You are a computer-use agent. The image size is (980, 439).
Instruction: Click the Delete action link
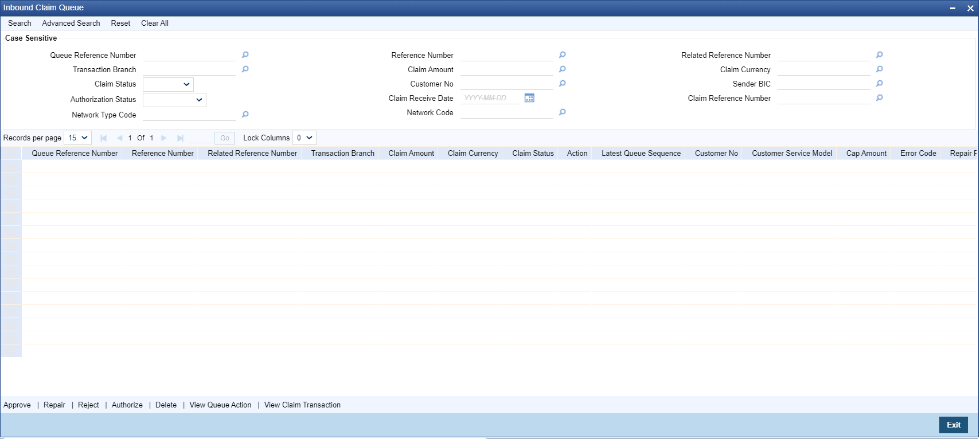166,405
